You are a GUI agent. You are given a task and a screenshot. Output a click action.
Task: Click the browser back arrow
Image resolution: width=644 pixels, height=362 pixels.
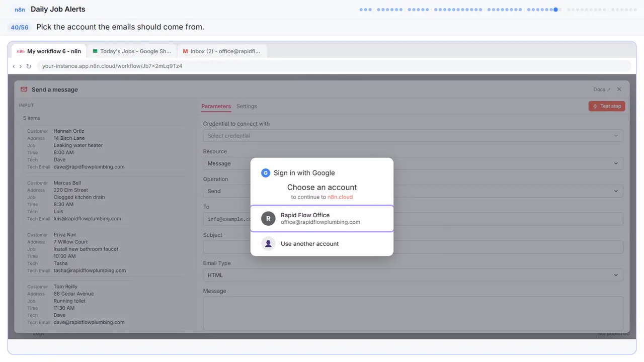tap(14, 66)
